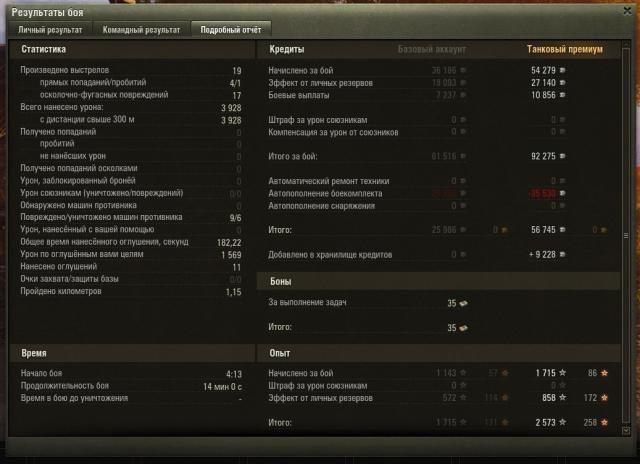Close the Результаты боя window

tap(627, 11)
